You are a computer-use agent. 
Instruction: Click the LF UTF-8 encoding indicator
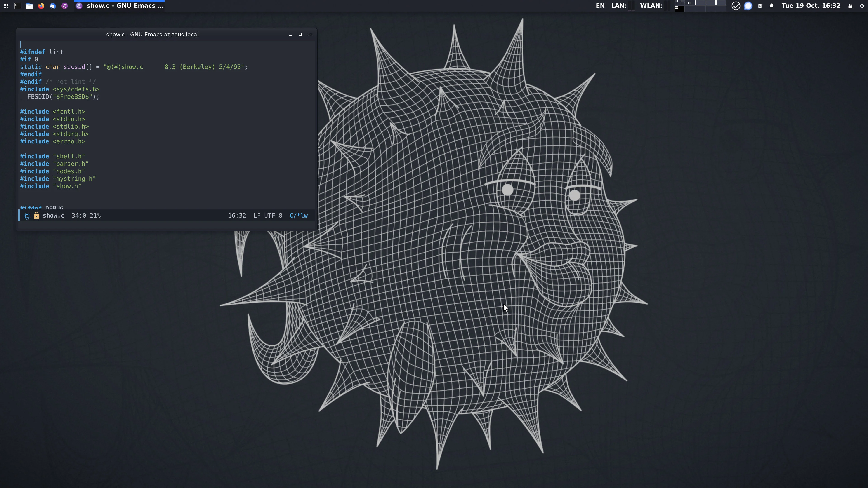[x=268, y=216]
